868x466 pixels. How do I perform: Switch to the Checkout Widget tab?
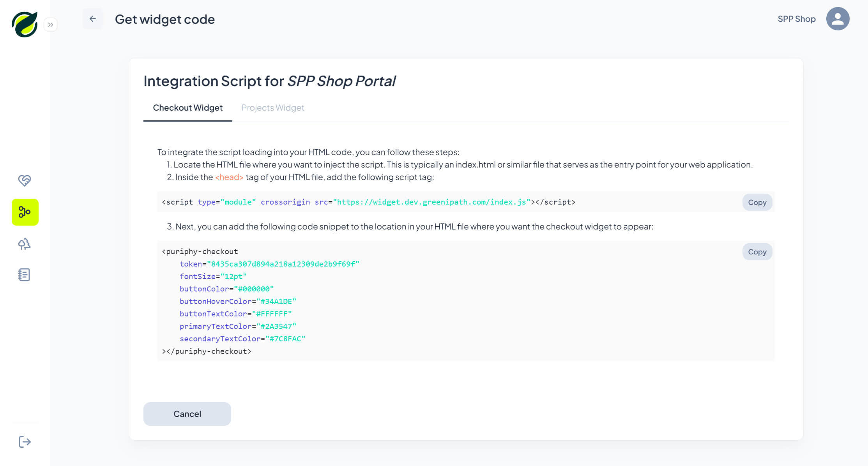coord(187,108)
